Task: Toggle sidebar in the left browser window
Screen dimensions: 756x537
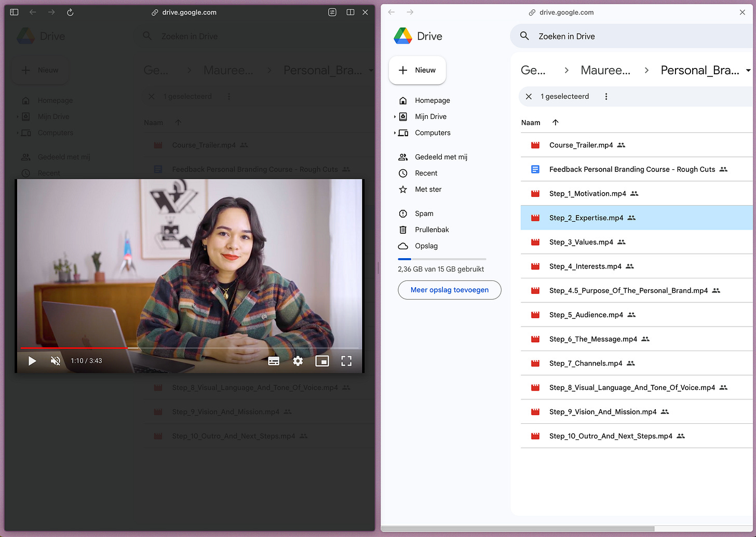Action: 14,12
